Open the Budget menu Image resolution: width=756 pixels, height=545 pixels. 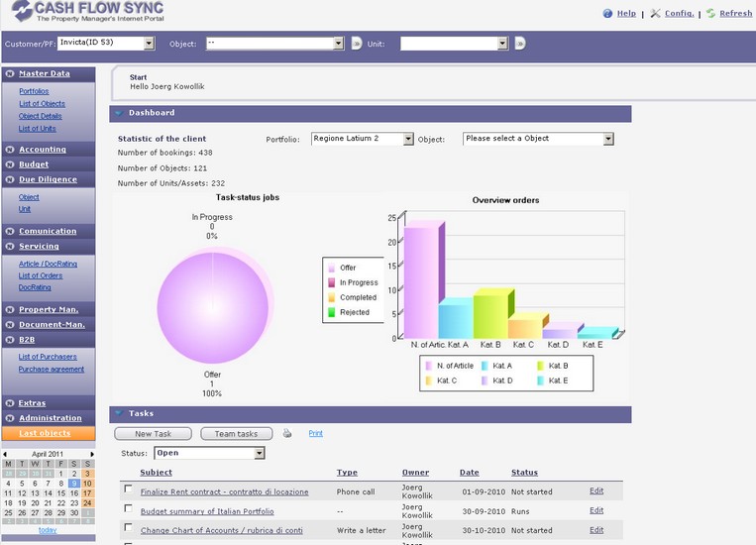click(34, 164)
